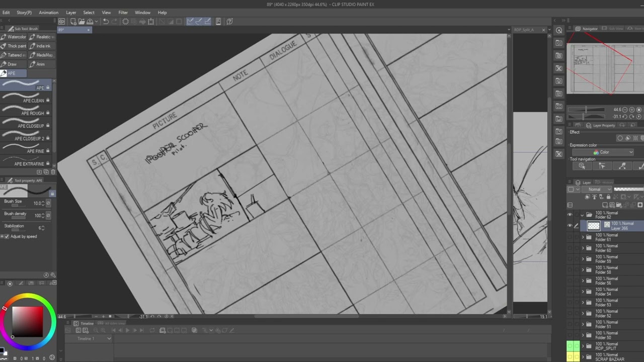Click the Border effect circle icon

[x=620, y=138]
